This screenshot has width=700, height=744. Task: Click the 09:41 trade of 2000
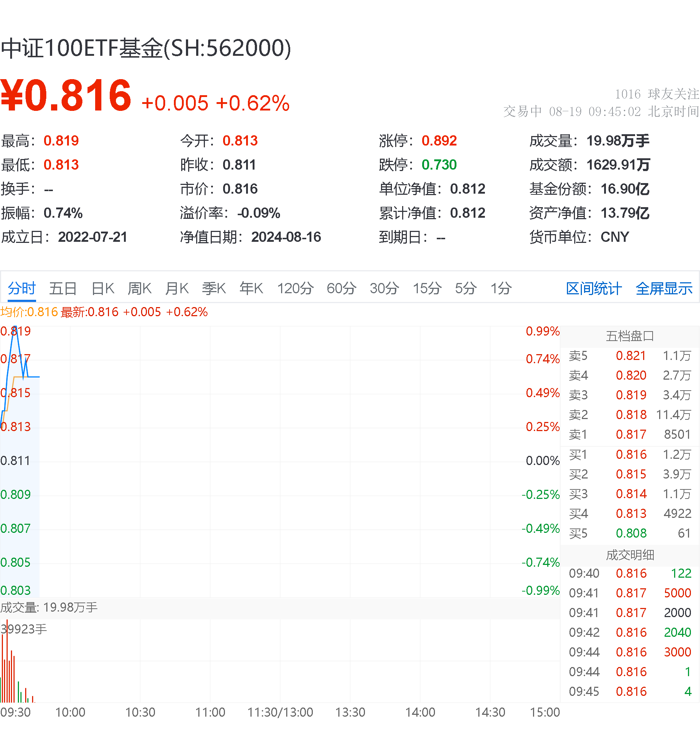(630, 613)
